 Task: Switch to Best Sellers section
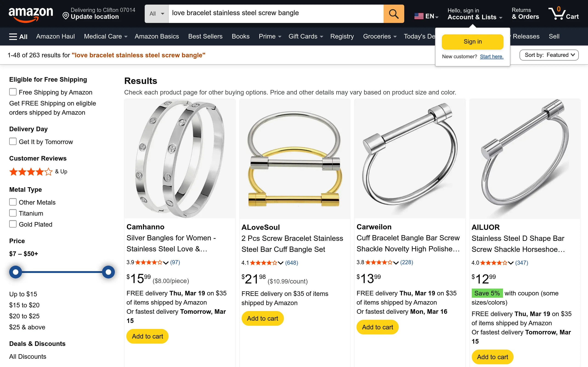[205, 36]
